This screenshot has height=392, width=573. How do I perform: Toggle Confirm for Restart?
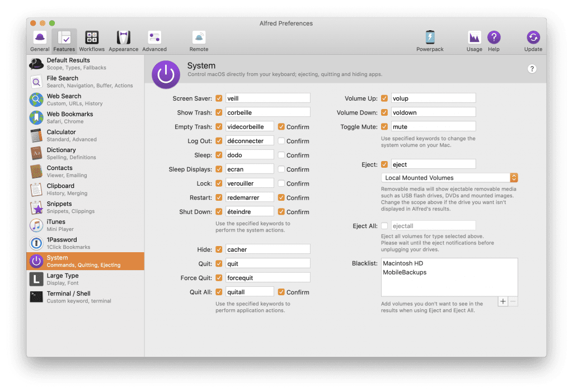coord(281,197)
